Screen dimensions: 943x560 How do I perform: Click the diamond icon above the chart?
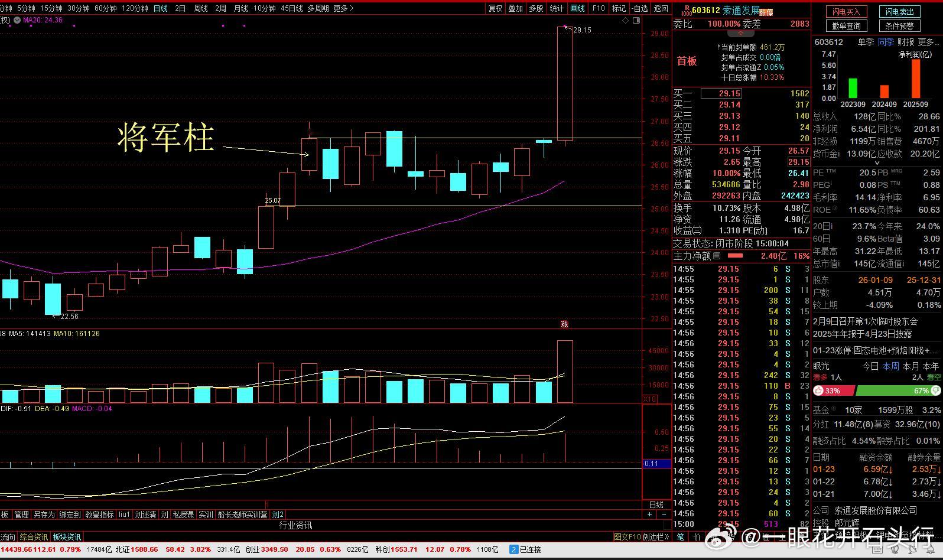(x=626, y=21)
